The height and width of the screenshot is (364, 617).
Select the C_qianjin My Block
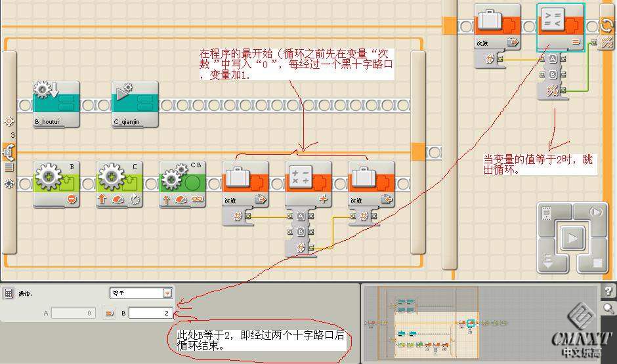[x=135, y=104]
